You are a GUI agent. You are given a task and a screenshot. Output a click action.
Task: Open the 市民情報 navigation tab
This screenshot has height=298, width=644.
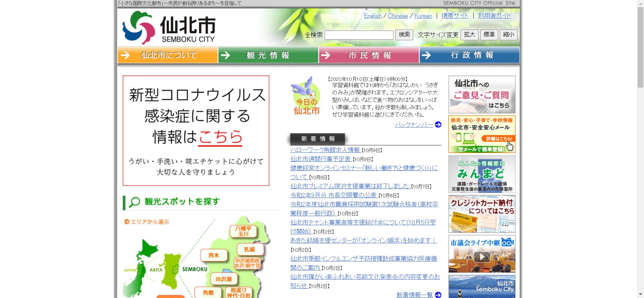(369, 55)
